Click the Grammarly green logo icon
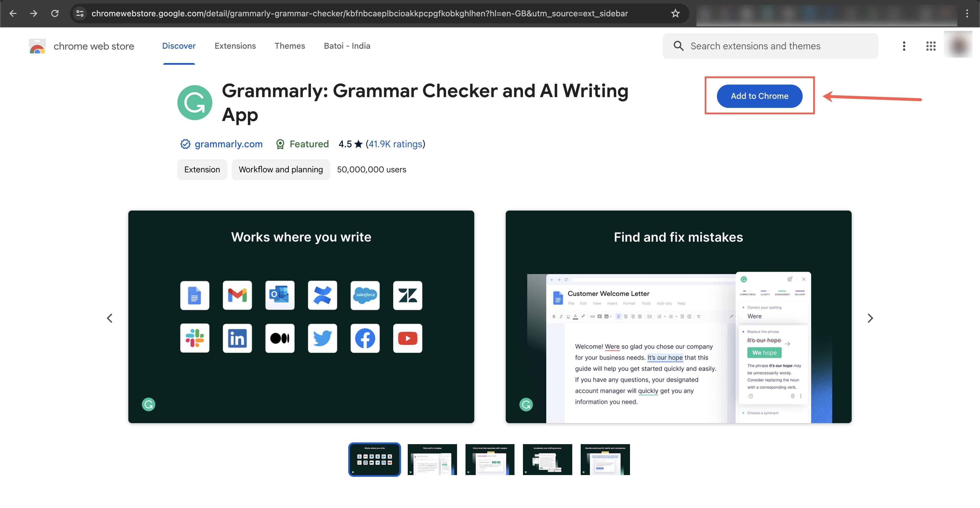980x508 pixels. tap(195, 103)
